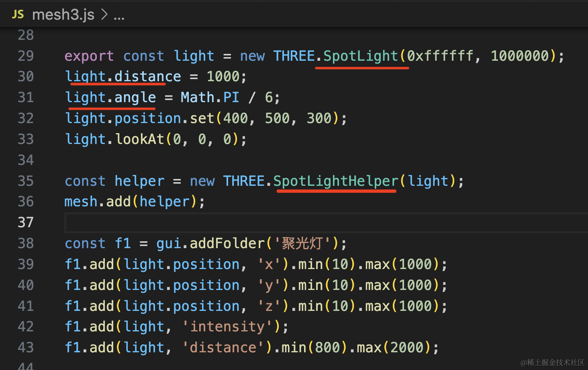Screen dimensions: 588x370
Task: Click 'gui' on line 38
Action: tap(169, 244)
